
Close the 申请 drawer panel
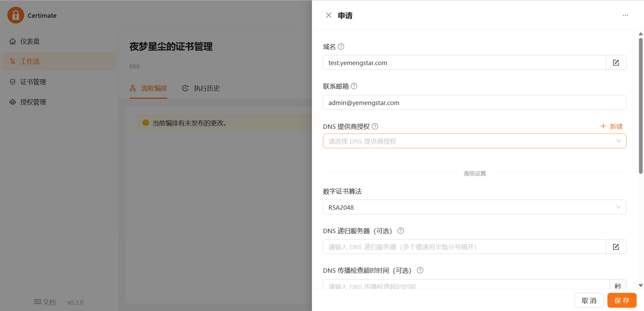328,15
